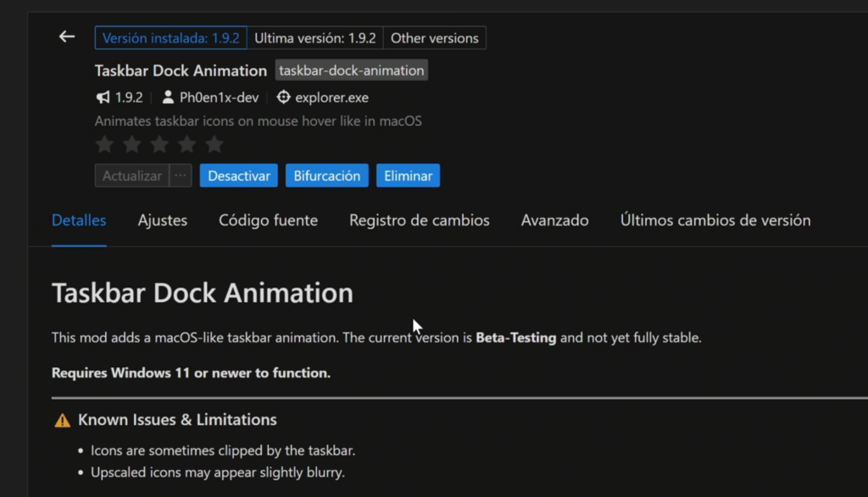The height and width of the screenshot is (497, 868).
Task: Click the 1.9.2 version number beside megaphone
Action: click(129, 98)
